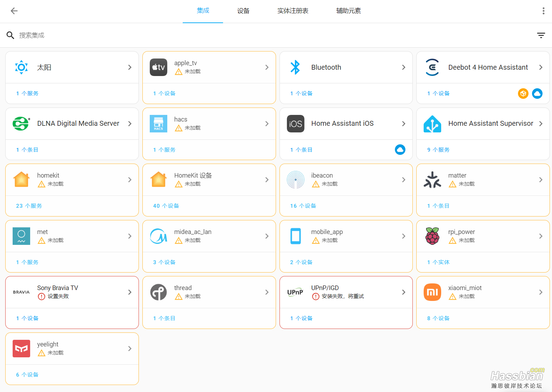Click the search magnifier icon
The width and height of the screenshot is (552, 392).
(x=11, y=35)
